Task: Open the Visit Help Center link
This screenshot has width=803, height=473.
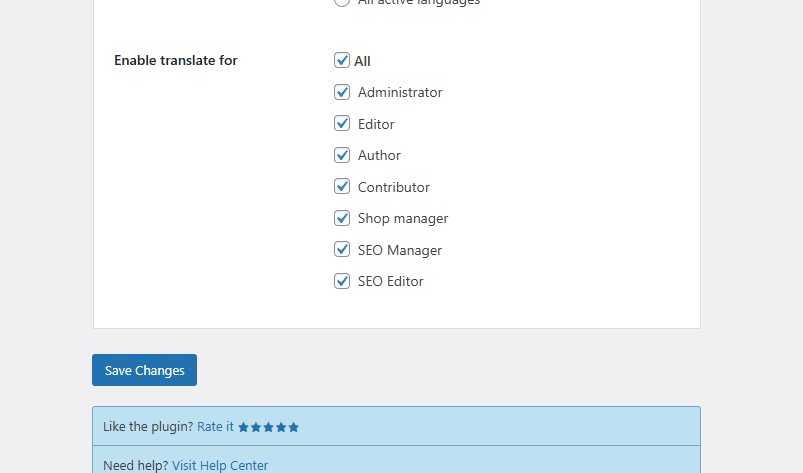Action: [220, 465]
